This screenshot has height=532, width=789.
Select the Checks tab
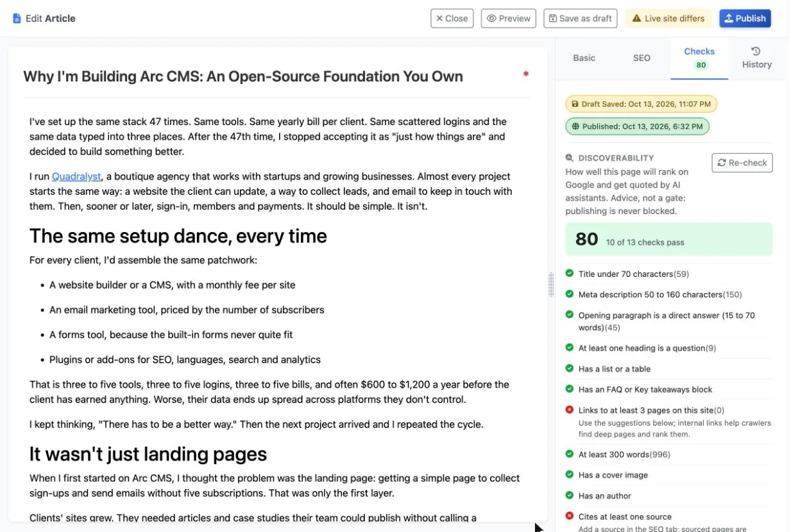click(x=699, y=58)
